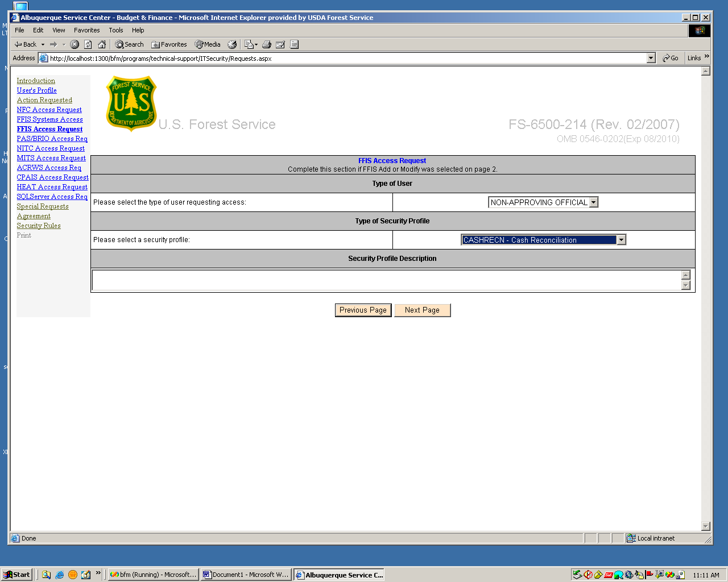The width and height of the screenshot is (728, 582).
Task: Refresh the page using the Refresh icon
Action: pos(88,44)
